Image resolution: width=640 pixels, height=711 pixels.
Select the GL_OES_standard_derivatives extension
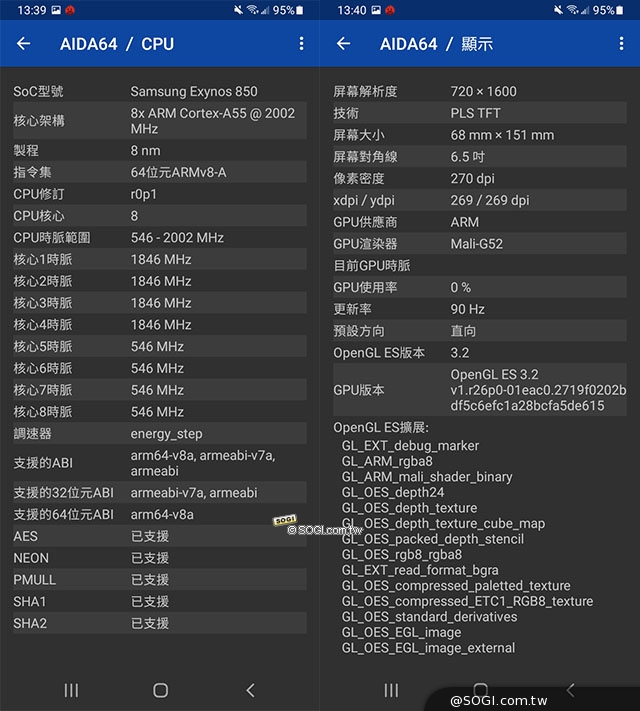pyautogui.click(x=430, y=617)
